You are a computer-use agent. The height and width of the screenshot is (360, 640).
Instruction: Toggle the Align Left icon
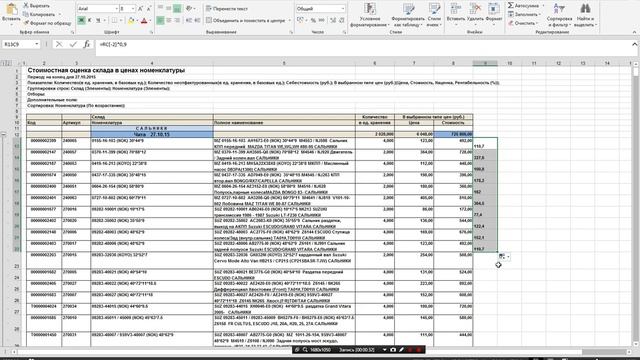(x=160, y=20)
